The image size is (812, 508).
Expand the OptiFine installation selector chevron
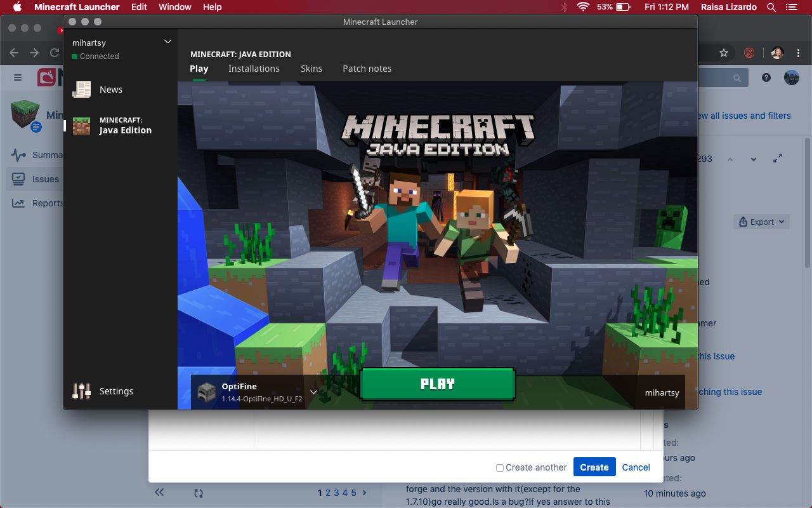(314, 392)
